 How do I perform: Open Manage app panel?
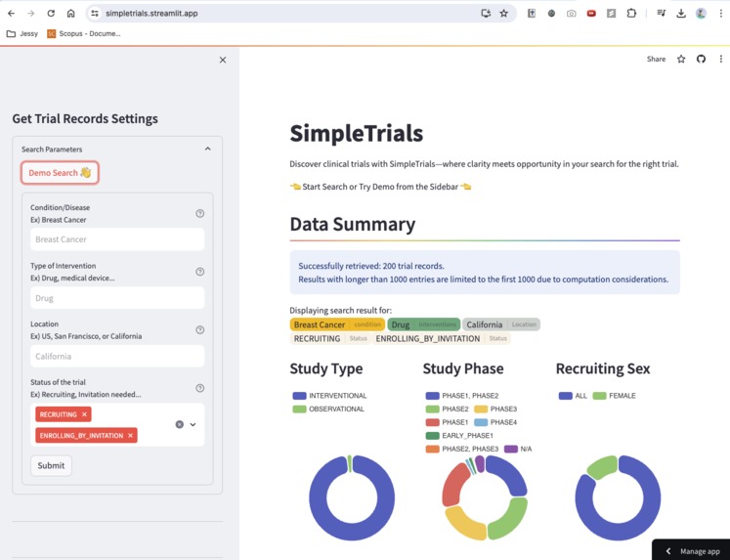pos(691,550)
